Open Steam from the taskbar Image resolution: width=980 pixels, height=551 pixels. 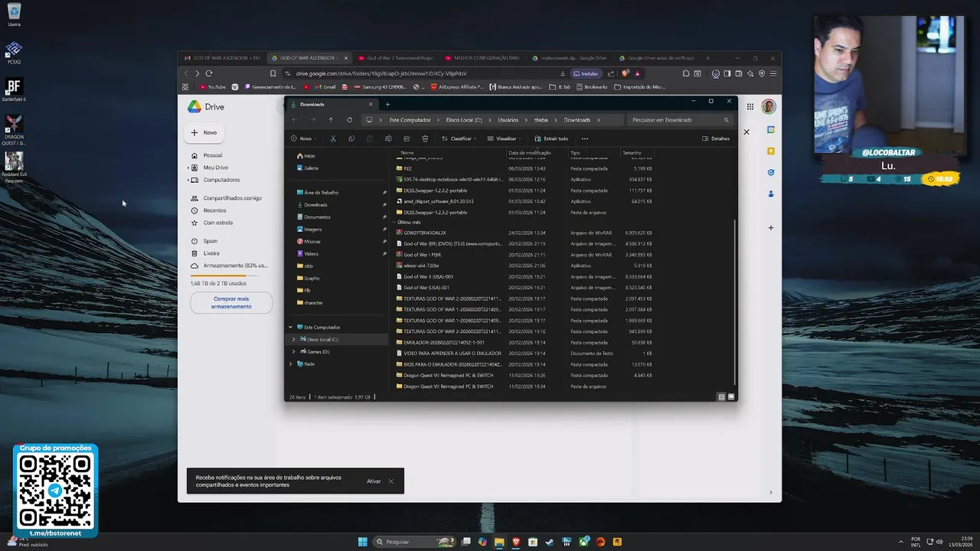click(x=550, y=542)
